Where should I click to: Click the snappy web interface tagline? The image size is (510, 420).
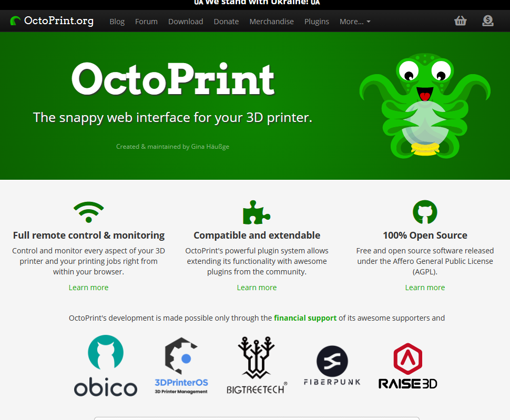coord(172,118)
